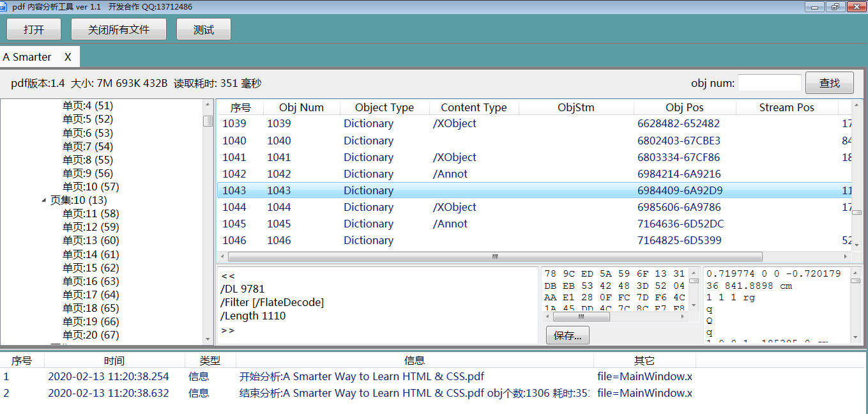Click the /Length 1110 line
The width and height of the screenshot is (868, 414).
(x=253, y=316)
